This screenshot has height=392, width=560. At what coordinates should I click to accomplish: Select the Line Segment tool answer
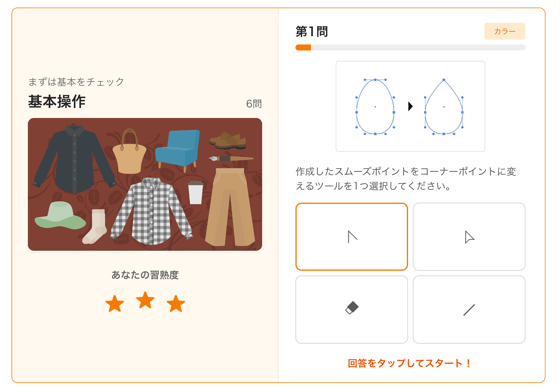click(x=469, y=309)
